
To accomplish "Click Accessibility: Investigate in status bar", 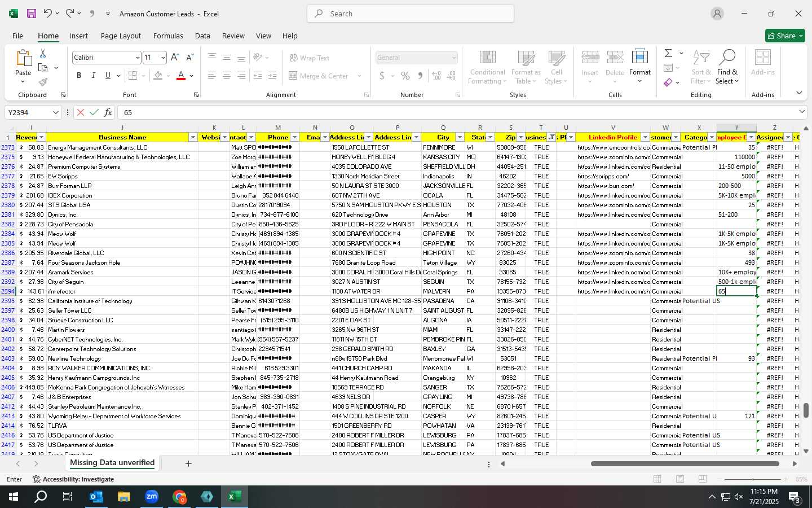I will coord(73,479).
